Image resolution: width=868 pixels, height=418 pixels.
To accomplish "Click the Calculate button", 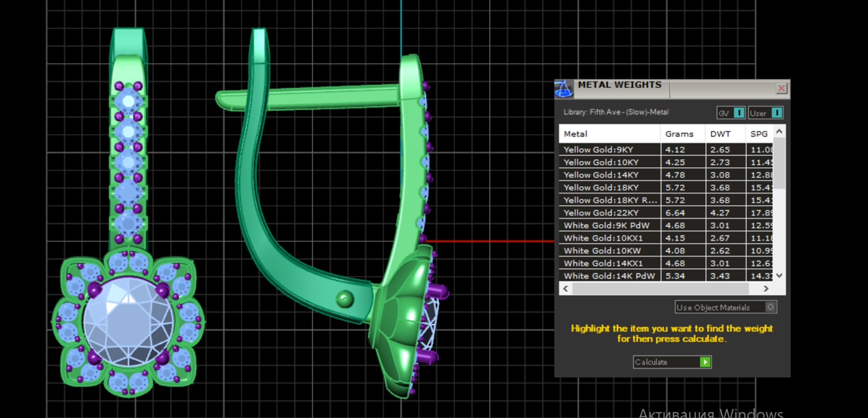I will 672,362.
